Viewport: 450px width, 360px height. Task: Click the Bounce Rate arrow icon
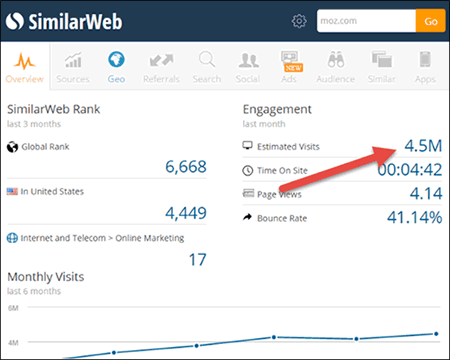coord(247,217)
